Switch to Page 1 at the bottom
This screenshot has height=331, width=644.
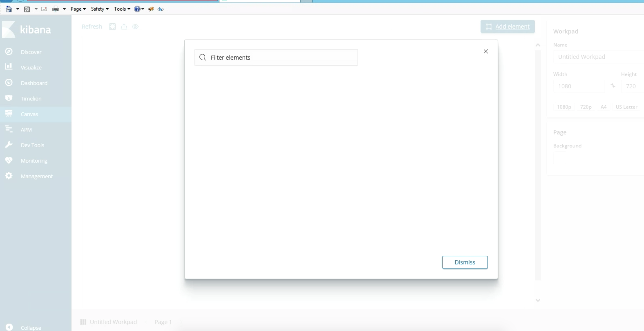pos(163,322)
